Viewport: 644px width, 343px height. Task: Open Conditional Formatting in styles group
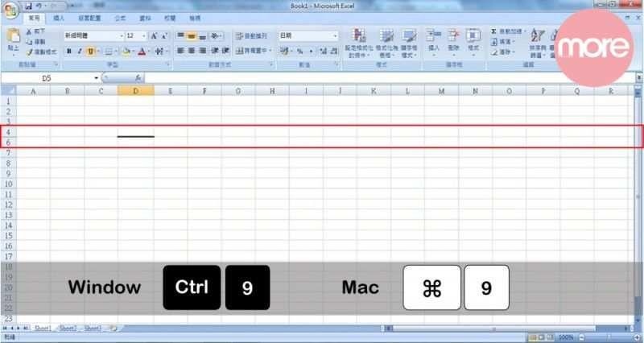[359, 43]
